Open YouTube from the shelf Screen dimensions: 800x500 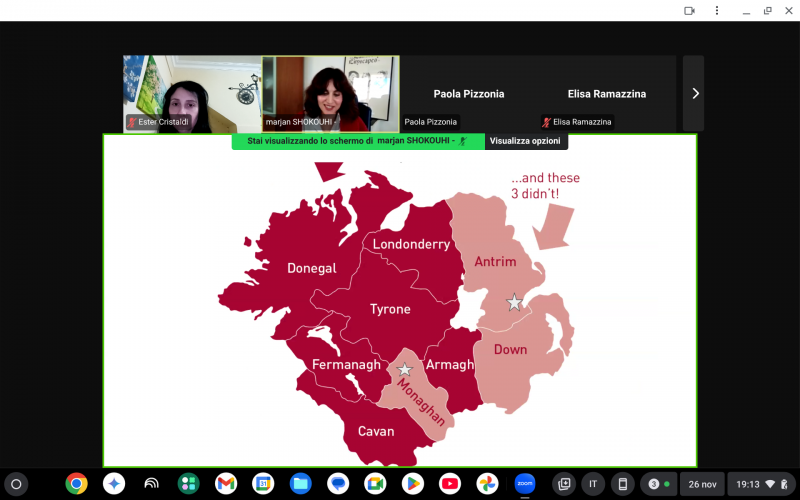[450, 484]
